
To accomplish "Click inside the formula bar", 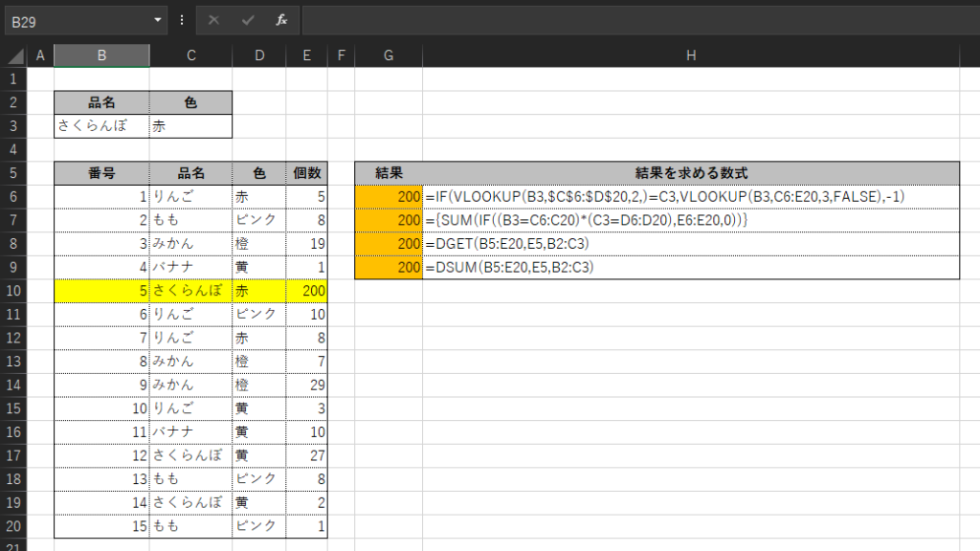I will click(574, 19).
